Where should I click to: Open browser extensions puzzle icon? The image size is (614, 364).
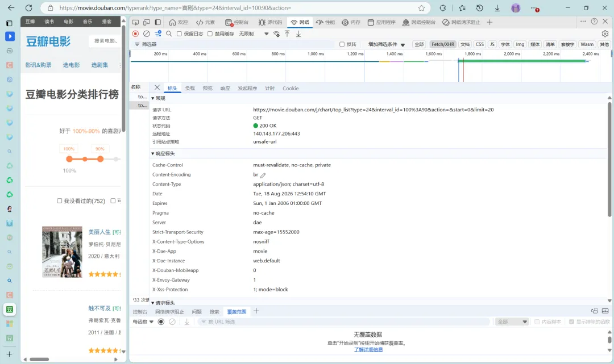click(x=443, y=8)
